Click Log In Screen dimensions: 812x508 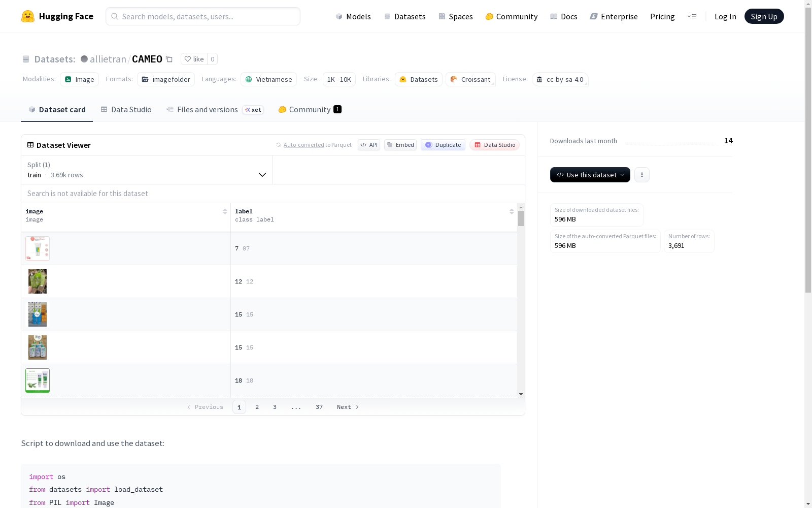pos(725,16)
